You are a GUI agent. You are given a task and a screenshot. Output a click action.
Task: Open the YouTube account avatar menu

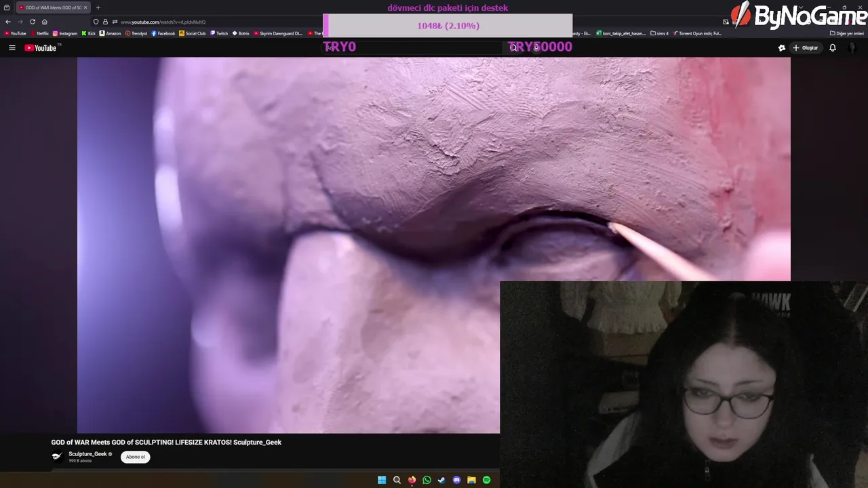[x=852, y=48]
